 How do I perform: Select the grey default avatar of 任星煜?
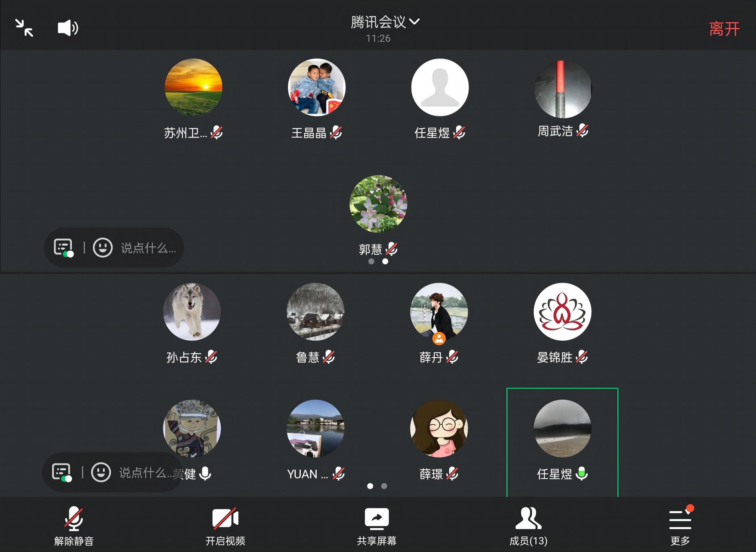tap(440, 88)
